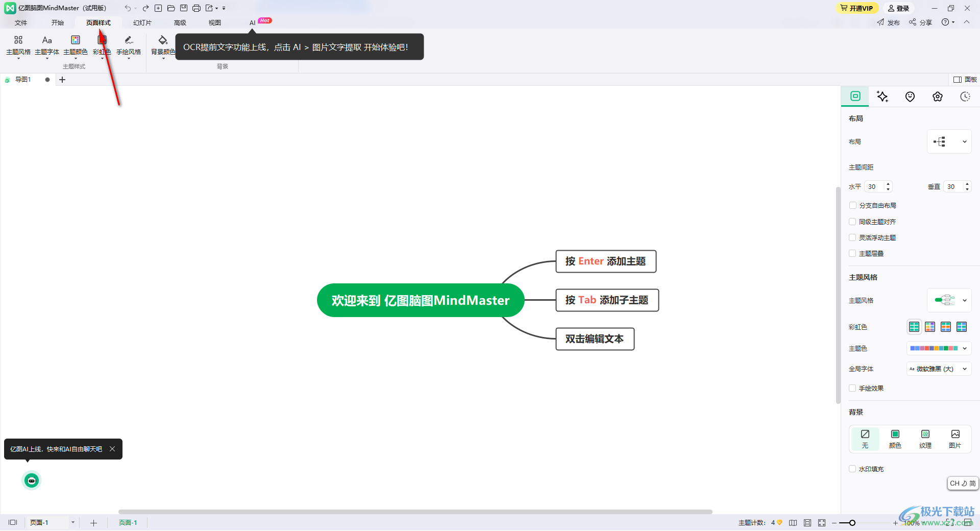The width and height of the screenshot is (980, 531).
Task: Switch to the AI ribbon tab
Action: click(252, 22)
